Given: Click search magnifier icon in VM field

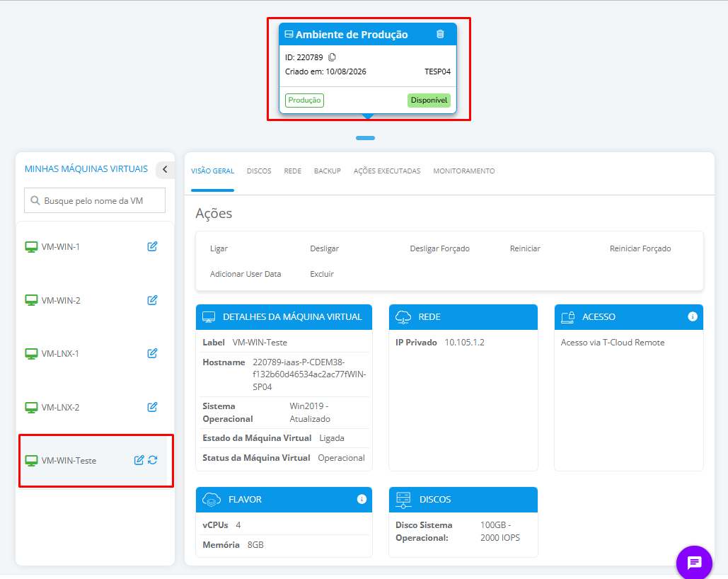Looking at the screenshot, I should (35, 201).
